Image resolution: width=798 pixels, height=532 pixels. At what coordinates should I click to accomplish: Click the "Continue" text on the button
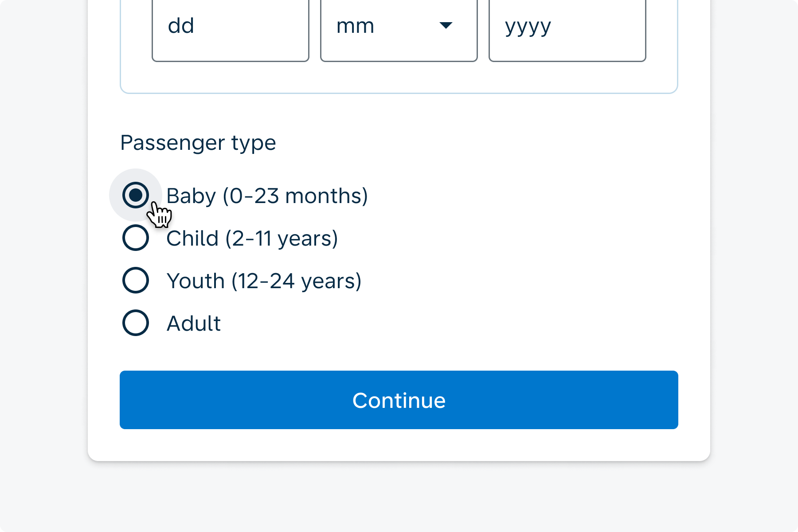pos(399,400)
